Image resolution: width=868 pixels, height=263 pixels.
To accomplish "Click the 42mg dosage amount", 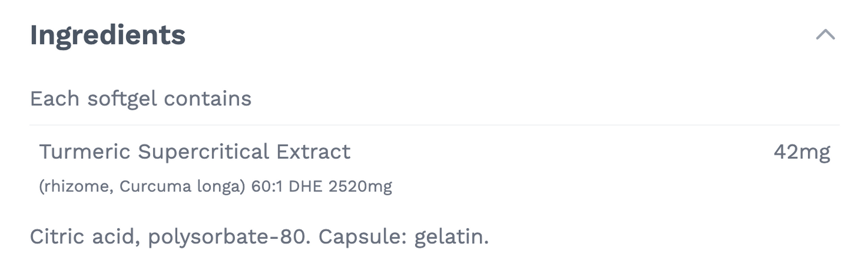I will point(801,152).
